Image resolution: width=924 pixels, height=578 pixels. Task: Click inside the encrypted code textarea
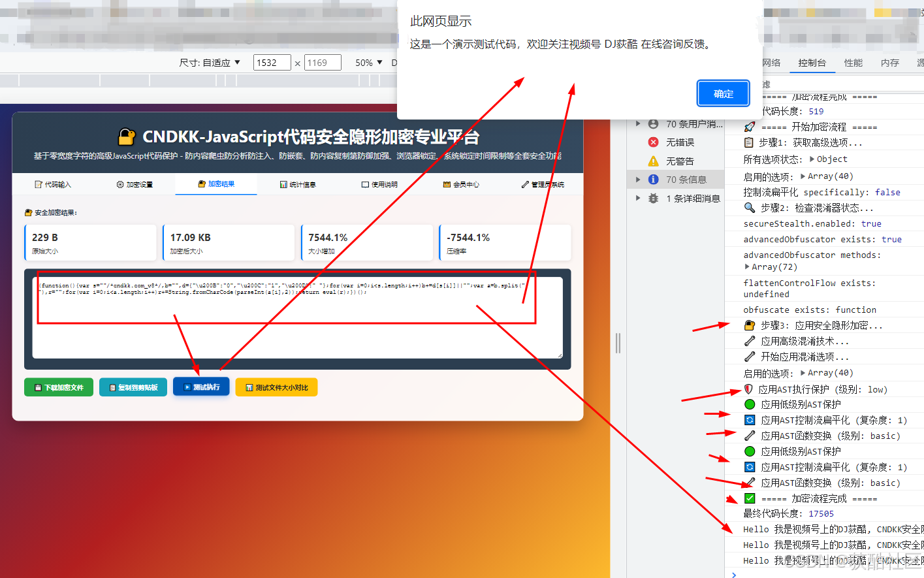tap(298, 317)
